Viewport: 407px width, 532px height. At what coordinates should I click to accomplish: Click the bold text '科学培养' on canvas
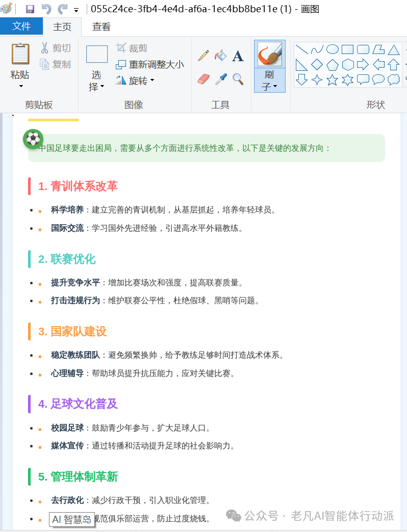(67, 210)
